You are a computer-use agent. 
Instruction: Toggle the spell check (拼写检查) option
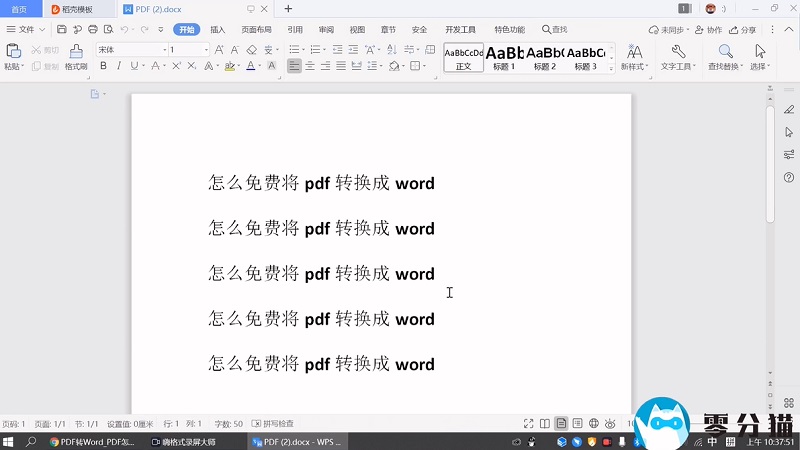[x=273, y=424]
